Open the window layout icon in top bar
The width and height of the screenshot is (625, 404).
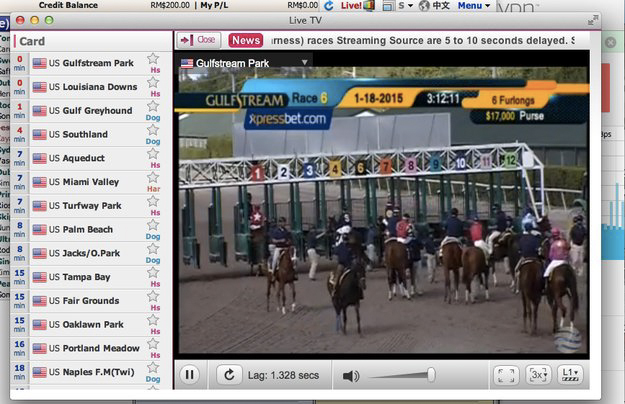click(x=388, y=6)
